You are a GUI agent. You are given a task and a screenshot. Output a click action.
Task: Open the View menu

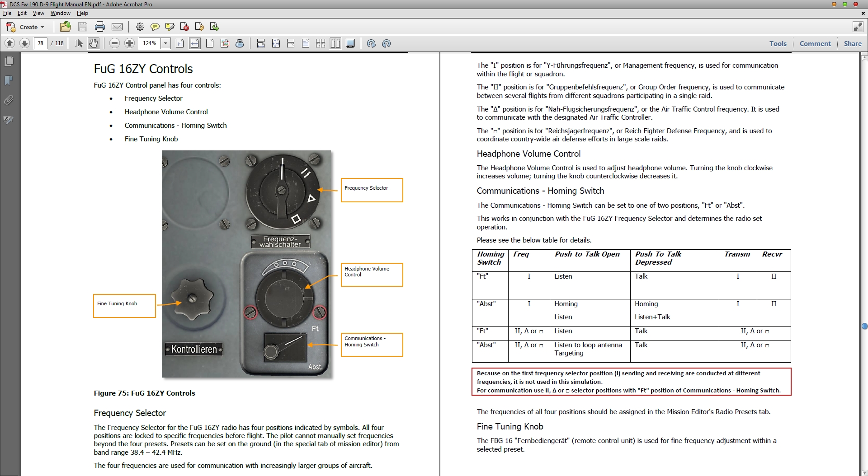[x=38, y=13]
